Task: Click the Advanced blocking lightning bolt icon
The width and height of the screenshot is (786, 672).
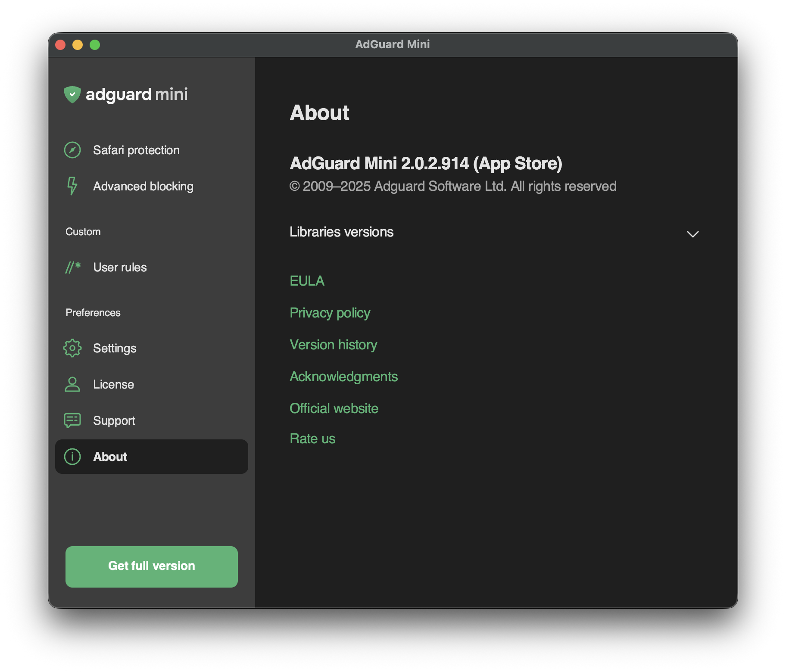Action: 72,186
